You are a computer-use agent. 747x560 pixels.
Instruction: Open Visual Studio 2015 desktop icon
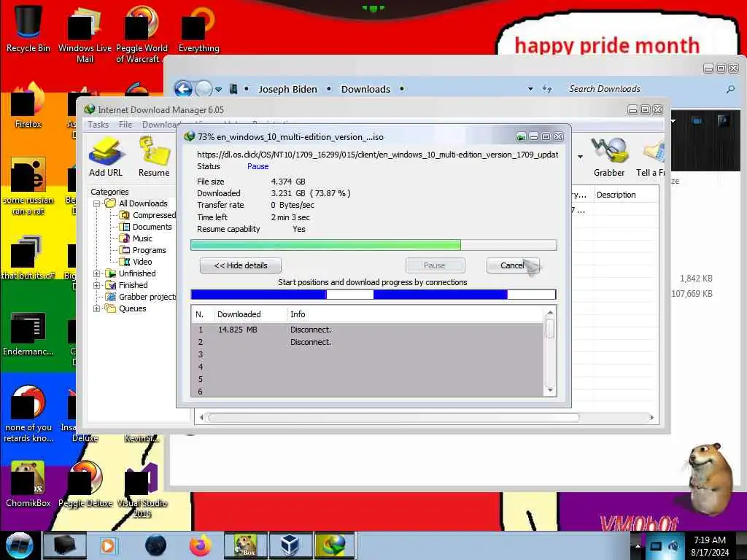(x=142, y=489)
